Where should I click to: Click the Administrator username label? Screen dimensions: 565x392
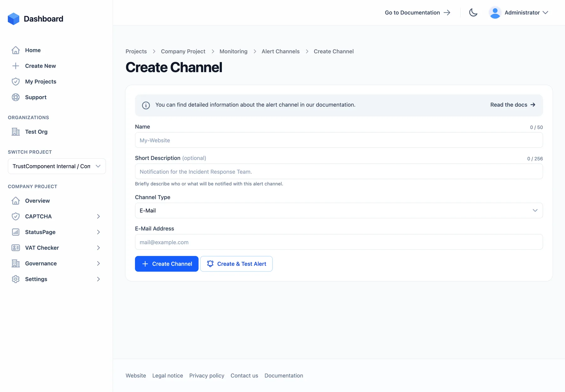522,13
